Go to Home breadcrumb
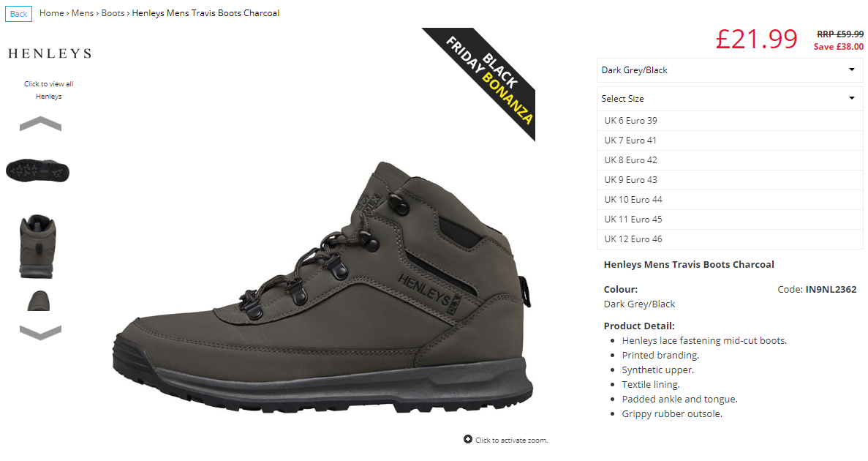The height and width of the screenshot is (461, 868). coord(51,13)
